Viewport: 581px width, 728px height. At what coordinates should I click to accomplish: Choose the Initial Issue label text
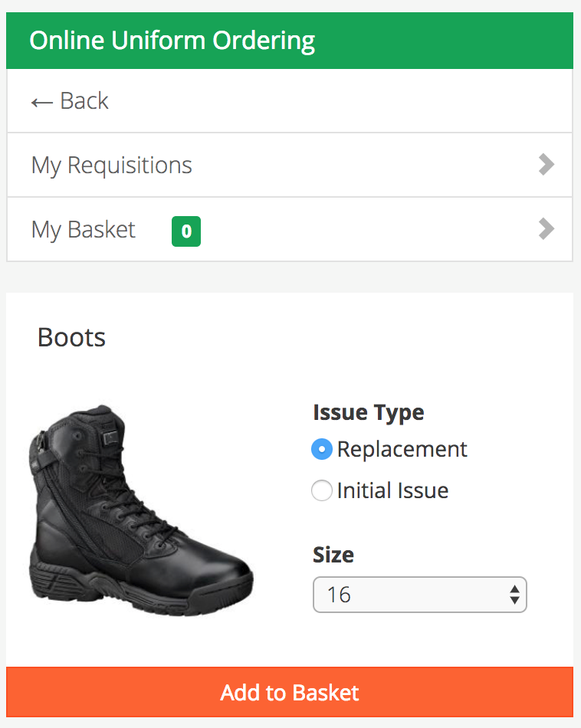393,490
